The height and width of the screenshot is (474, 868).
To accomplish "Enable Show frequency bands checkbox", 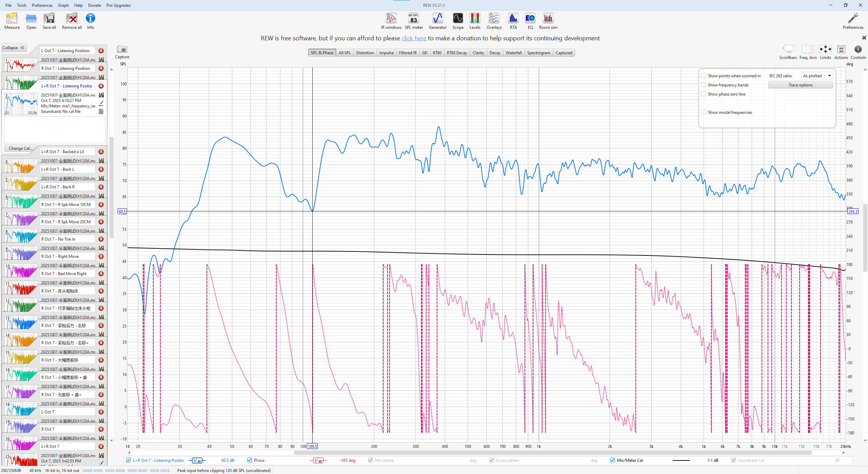I will point(704,85).
